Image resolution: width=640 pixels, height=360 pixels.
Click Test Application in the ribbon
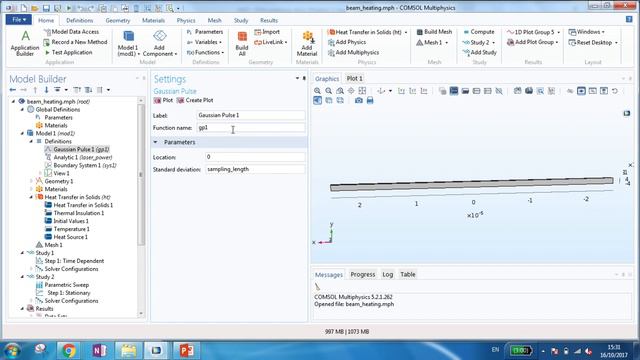[x=68, y=53]
